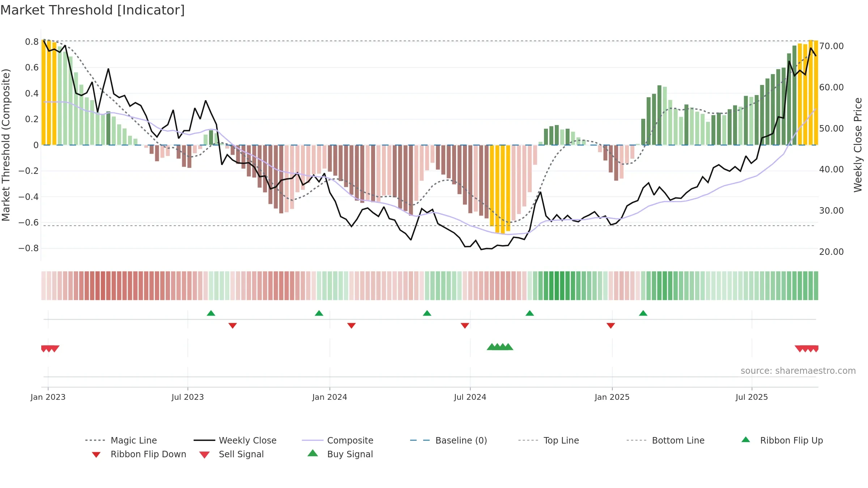
Task: Toggle the Baseline (0) legend entry
Action: tap(448, 440)
